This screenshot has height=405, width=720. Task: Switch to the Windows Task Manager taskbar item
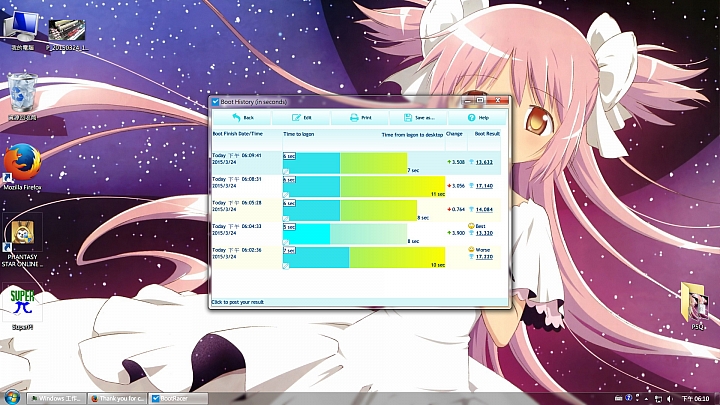pyautogui.click(x=57, y=399)
